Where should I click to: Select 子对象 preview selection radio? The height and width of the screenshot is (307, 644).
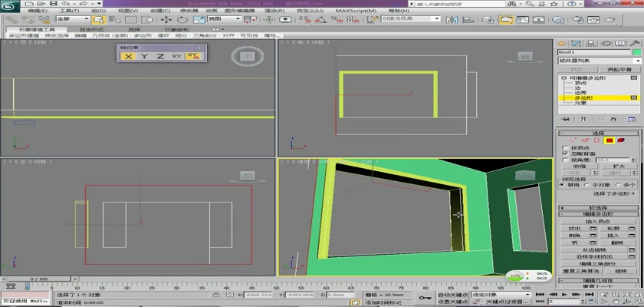pyautogui.click(x=587, y=185)
